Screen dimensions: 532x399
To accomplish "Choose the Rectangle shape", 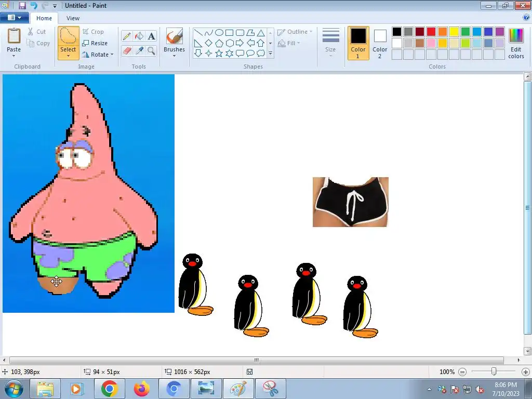I will (229, 33).
